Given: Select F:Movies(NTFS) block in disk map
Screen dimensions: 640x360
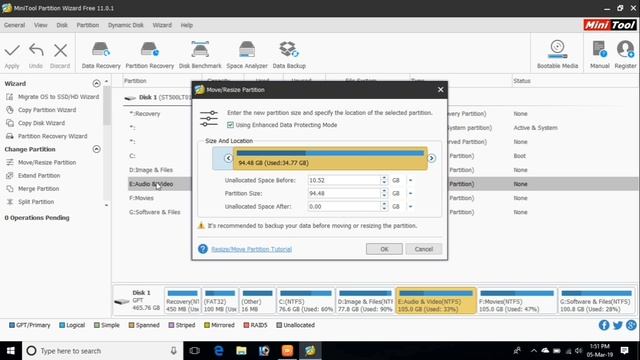Looking at the screenshot, I should click(x=517, y=301).
